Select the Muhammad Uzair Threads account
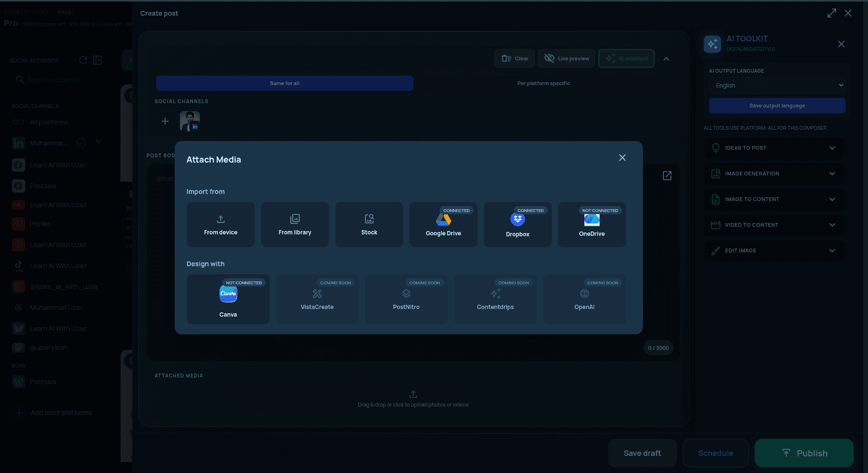 (48, 308)
